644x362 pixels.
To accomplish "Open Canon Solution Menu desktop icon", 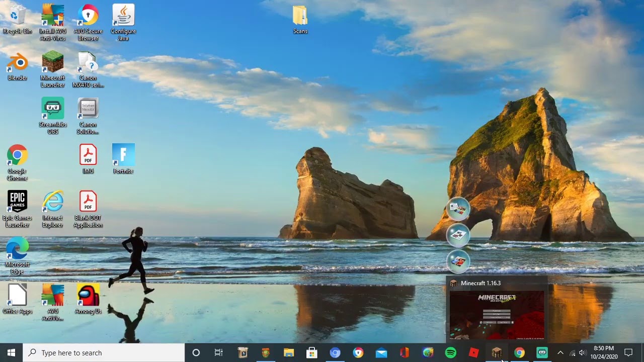I will (88, 116).
